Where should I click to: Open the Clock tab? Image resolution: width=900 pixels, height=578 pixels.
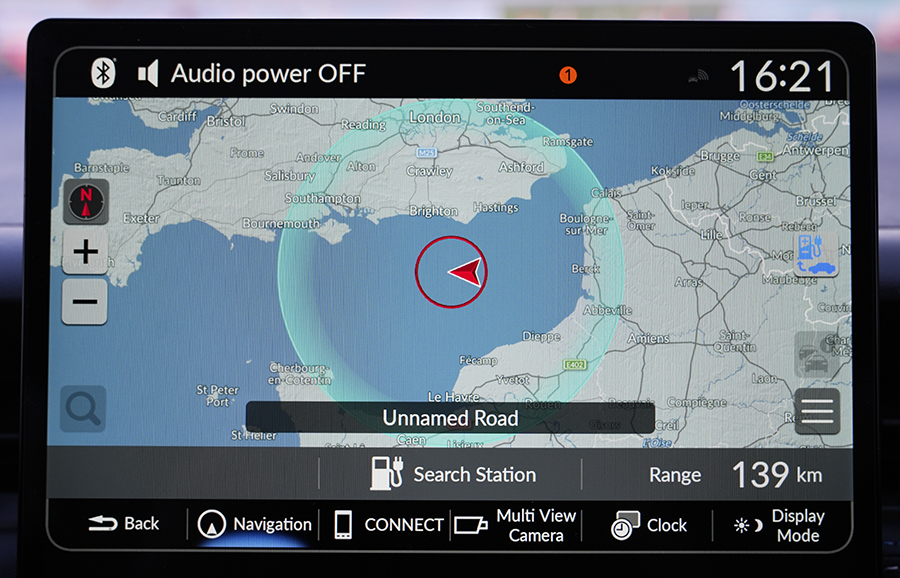649,525
